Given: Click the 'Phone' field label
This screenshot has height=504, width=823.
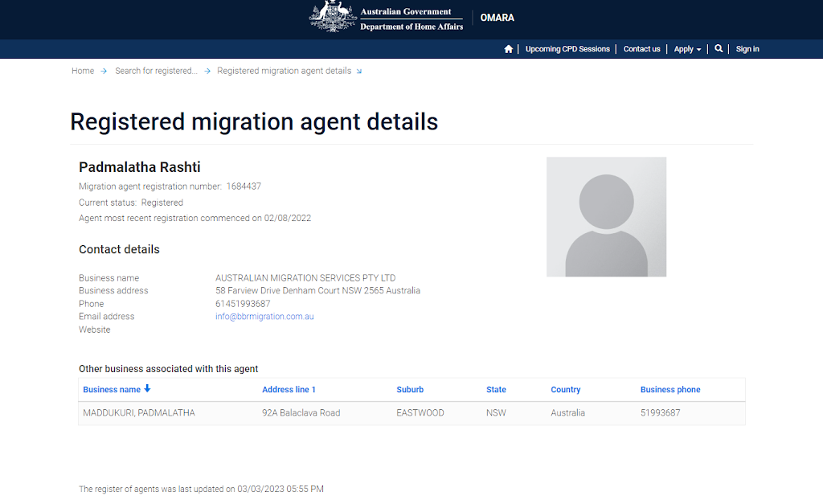Looking at the screenshot, I should click(x=92, y=304).
